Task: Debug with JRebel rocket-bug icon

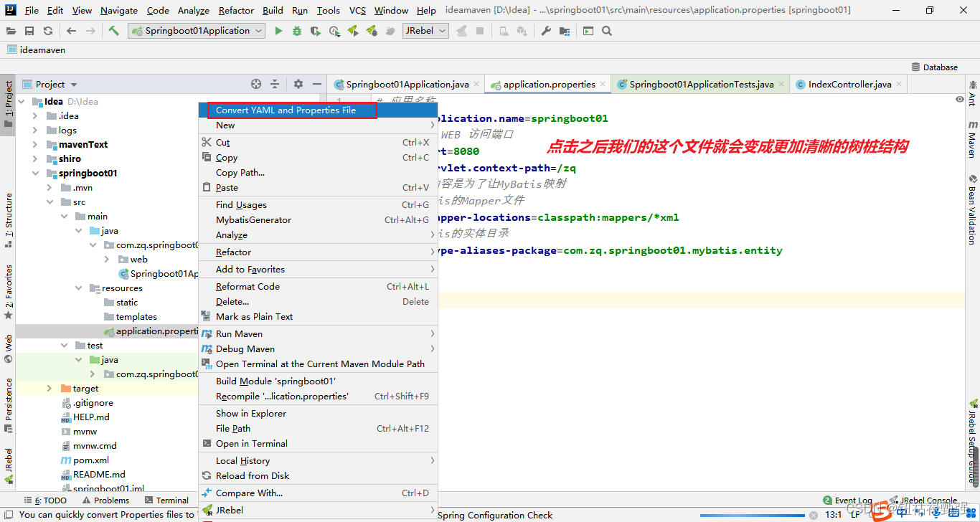Action: pos(372,31)
